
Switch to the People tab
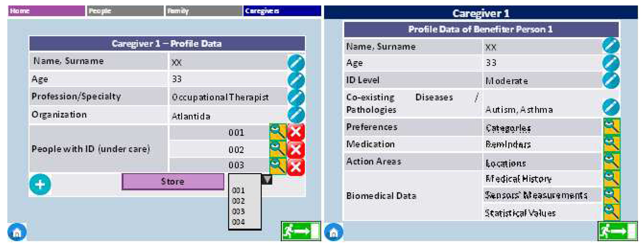coord(125,11)
